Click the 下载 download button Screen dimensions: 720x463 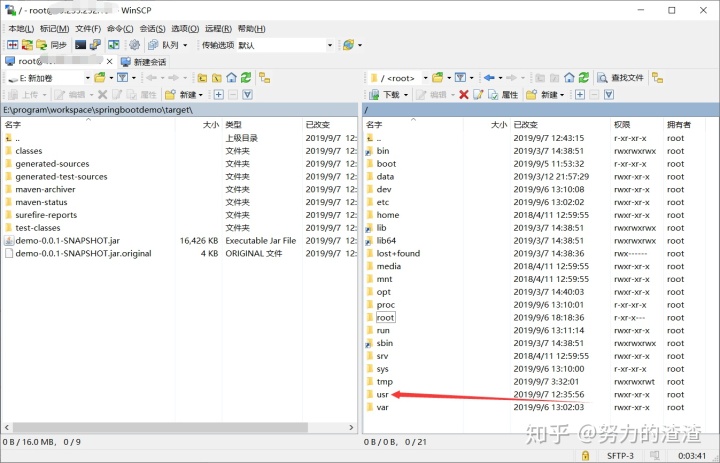[x=385, y=95]
